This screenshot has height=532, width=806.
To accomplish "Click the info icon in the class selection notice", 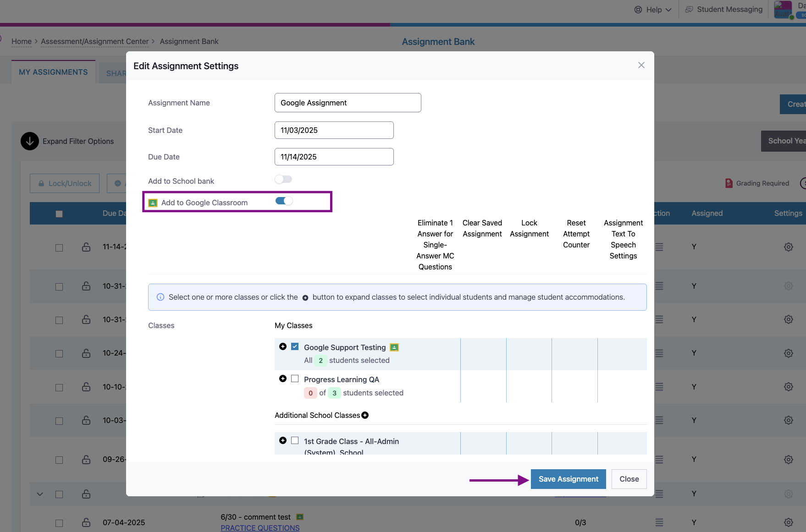I will click(x=160, y=297).
